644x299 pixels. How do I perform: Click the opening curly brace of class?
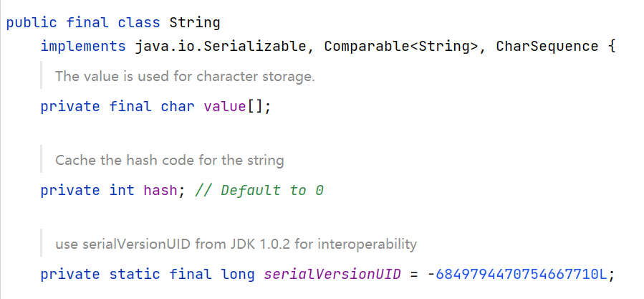611,47
